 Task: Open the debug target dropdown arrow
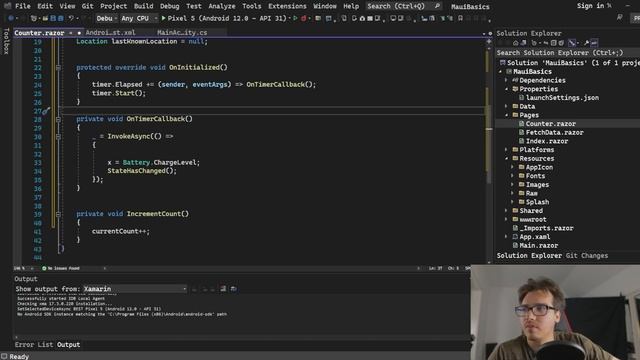[x=290, y=18]
